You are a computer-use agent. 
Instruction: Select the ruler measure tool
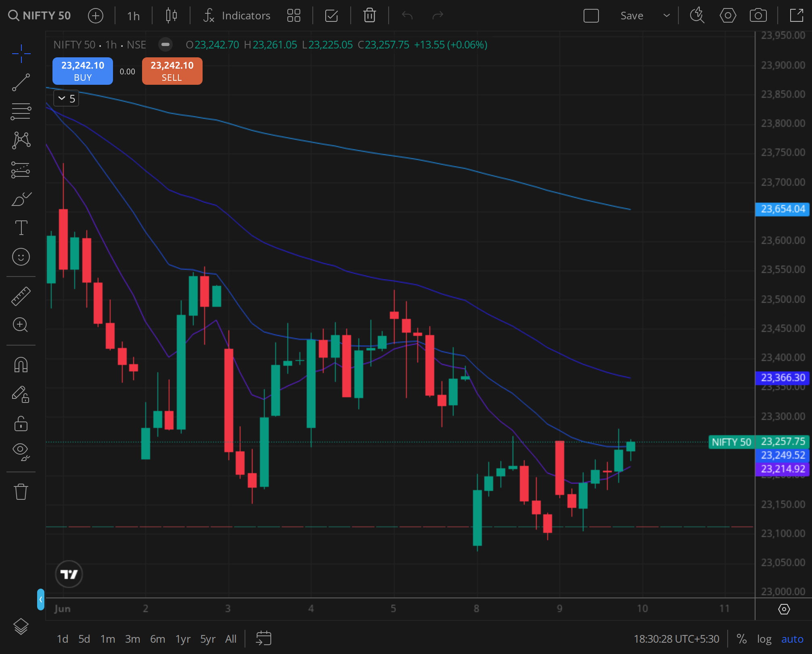click(x=21, y=296)
